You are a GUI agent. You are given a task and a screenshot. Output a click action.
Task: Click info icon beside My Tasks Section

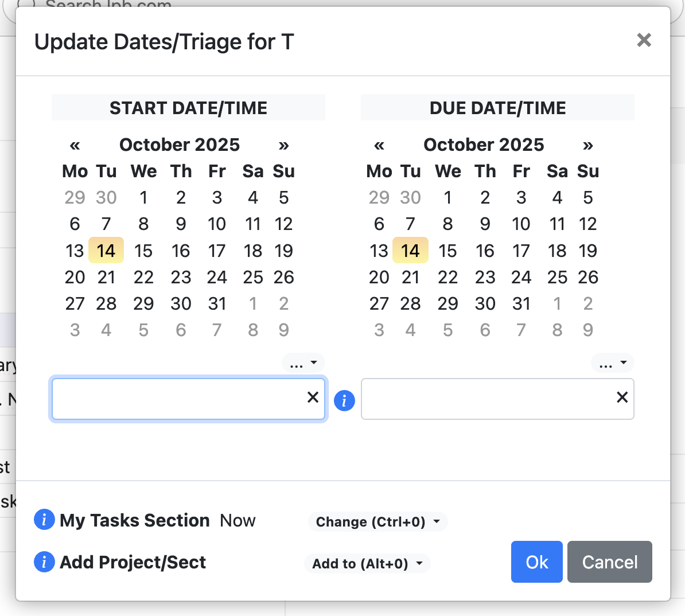pos(44,520)
